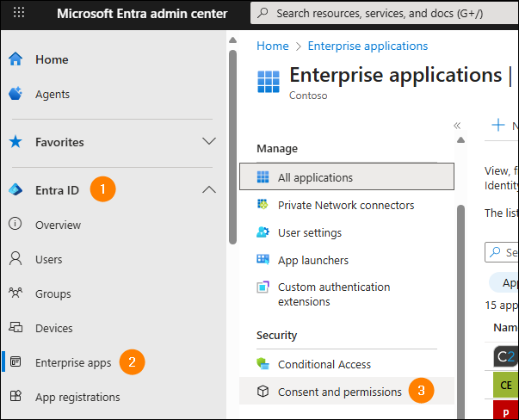Viewport: 519px width, 420px height.
Task: Select the Conditional Access shield icon
Action: pos(263,364)
